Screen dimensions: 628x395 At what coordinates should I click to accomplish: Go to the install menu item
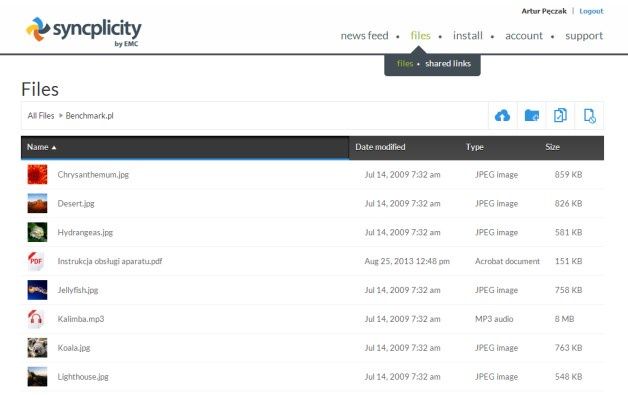tap(468, 36)
